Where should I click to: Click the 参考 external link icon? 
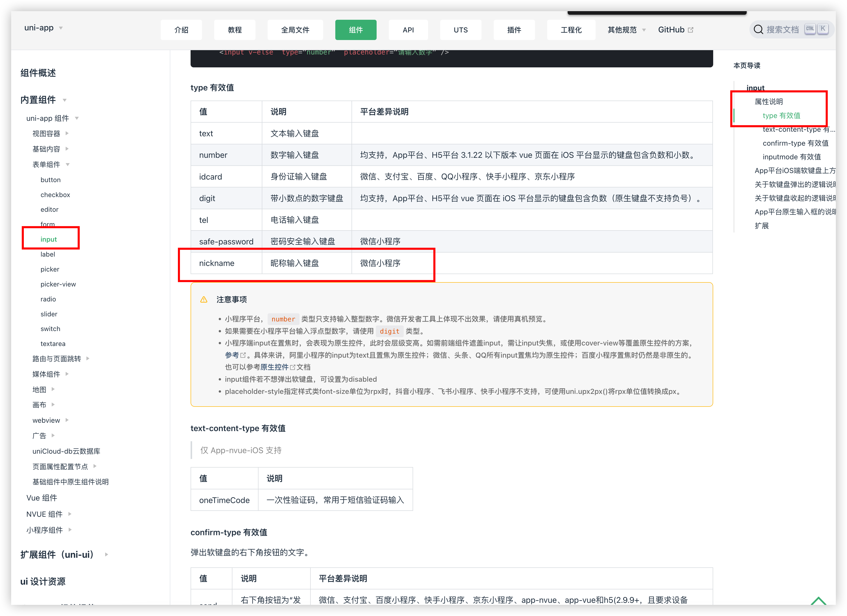(243, 355)
